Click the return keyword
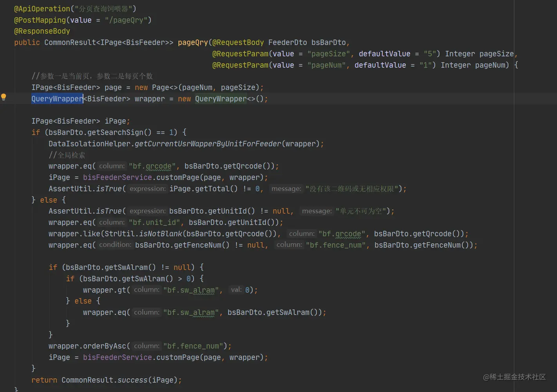 click(x=44, y=380)
